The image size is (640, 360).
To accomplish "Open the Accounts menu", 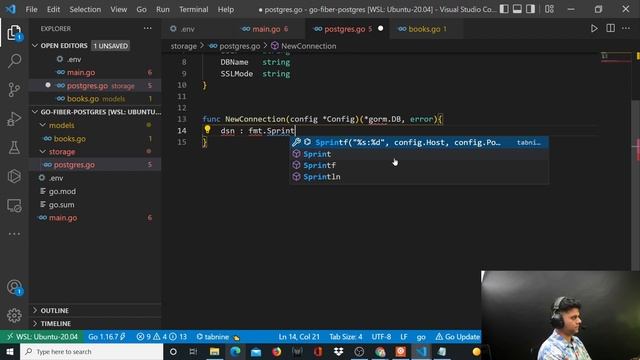I will [x=14, y=287].
